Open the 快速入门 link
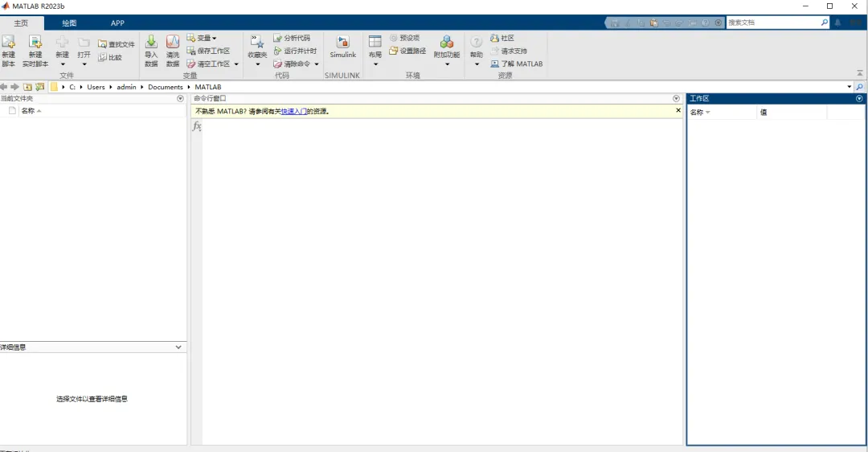 click(x=294, y=111)
